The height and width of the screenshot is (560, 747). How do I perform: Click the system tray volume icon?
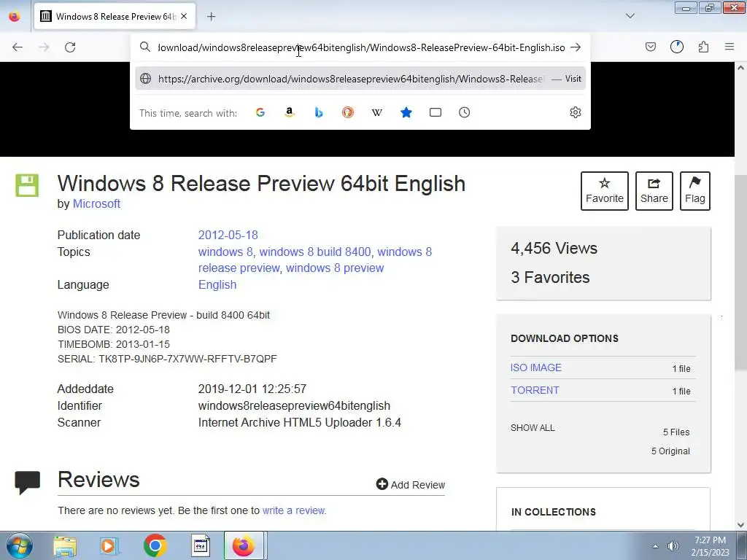click(x=673, y=546)
